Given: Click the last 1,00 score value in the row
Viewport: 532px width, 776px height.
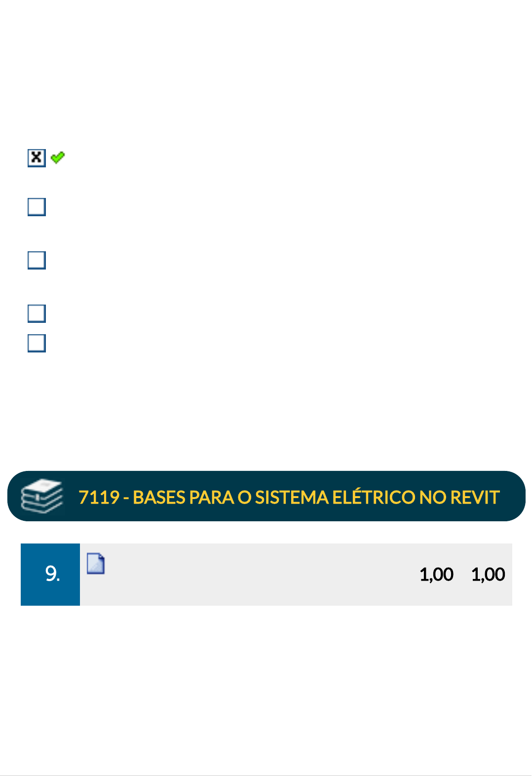Looking at the screenshot, I should [x=488, y=574].
